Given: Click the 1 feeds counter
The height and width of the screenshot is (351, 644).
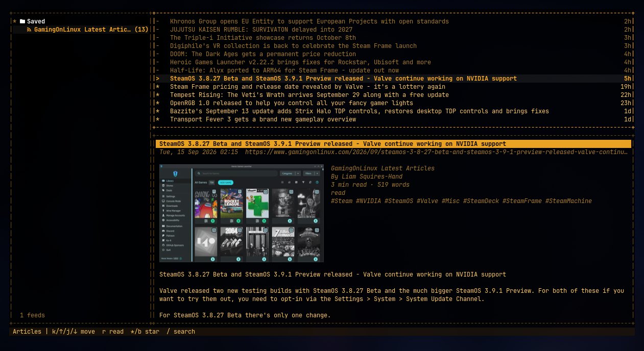Looking at the screenshot, I should click(32, 315).
